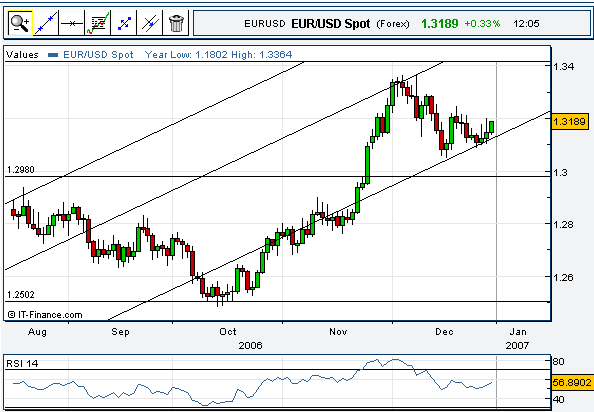The height and width of the screenshot is (412, 594).
Task: Click the yellow 56.8902 RSI value marker
Action: click(571, 382)
